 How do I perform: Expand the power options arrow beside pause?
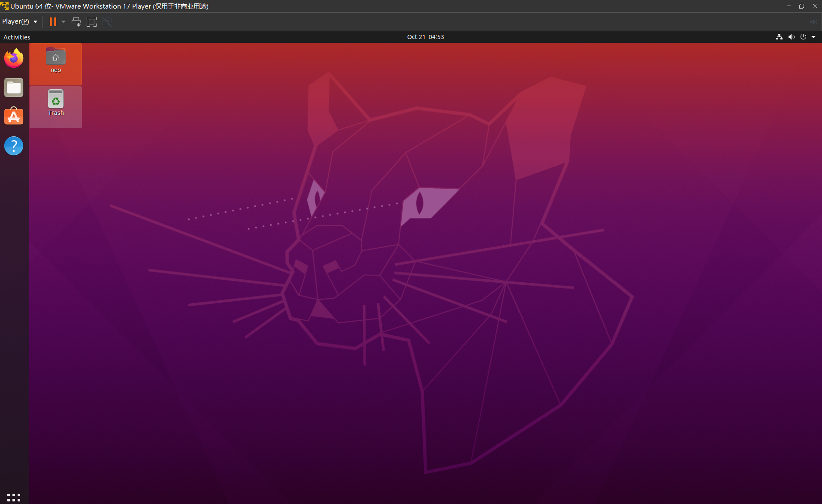(x=63, y=22)
